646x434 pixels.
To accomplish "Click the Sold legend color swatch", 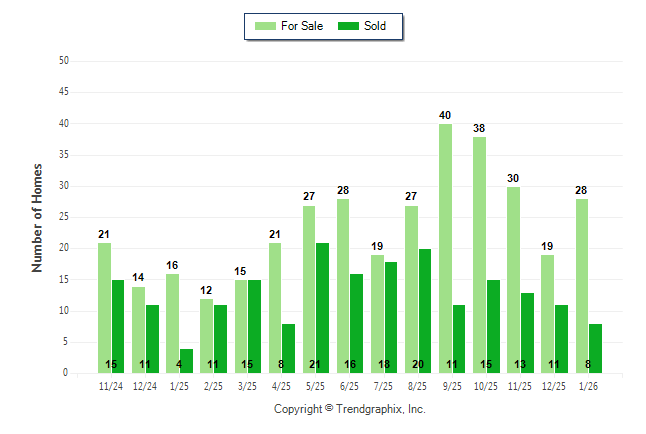I will pyautogui.click(x=351, y=26).
